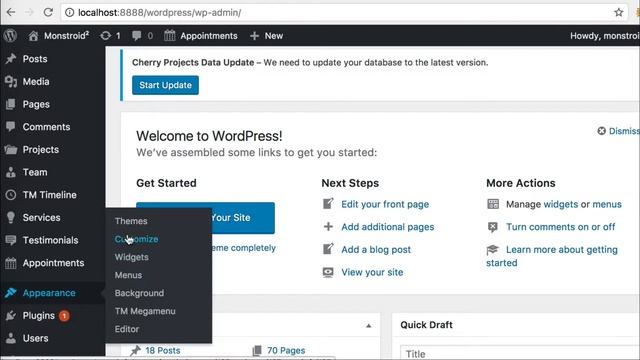
Task: Open the Howdy user account menu
Action: pos(605,36)
